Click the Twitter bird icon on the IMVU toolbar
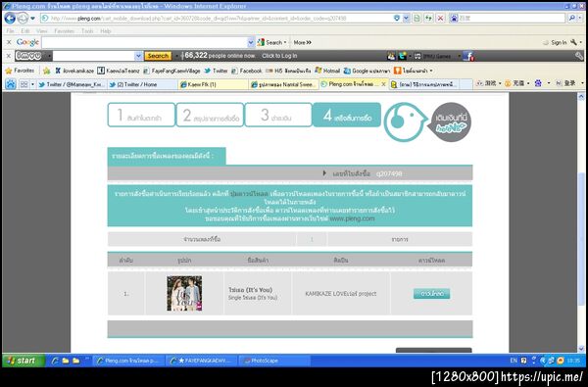Image resolution: width=588 pixels, height=387 pixels. tap(403, 56)
